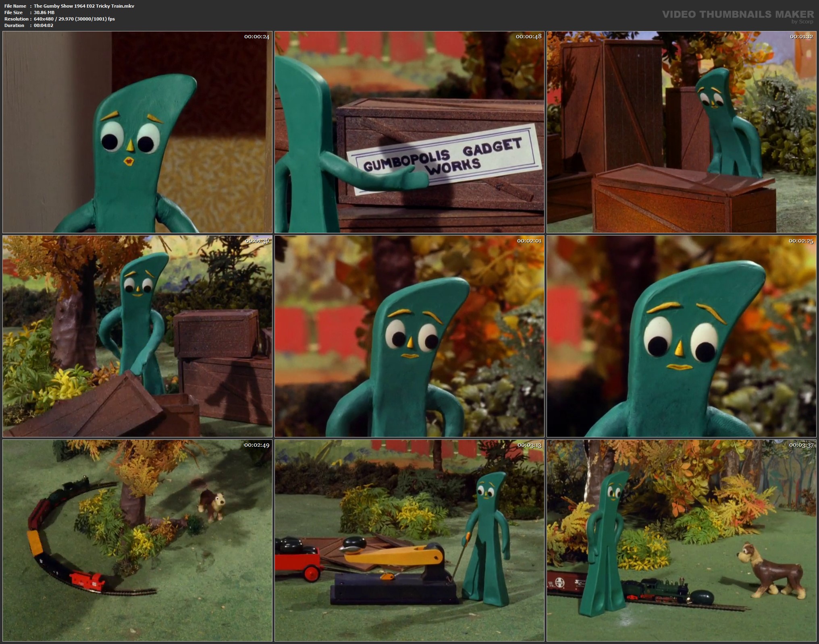Click the 'File Size' label
The image size is (819, 644).
(x=13, y=12)
